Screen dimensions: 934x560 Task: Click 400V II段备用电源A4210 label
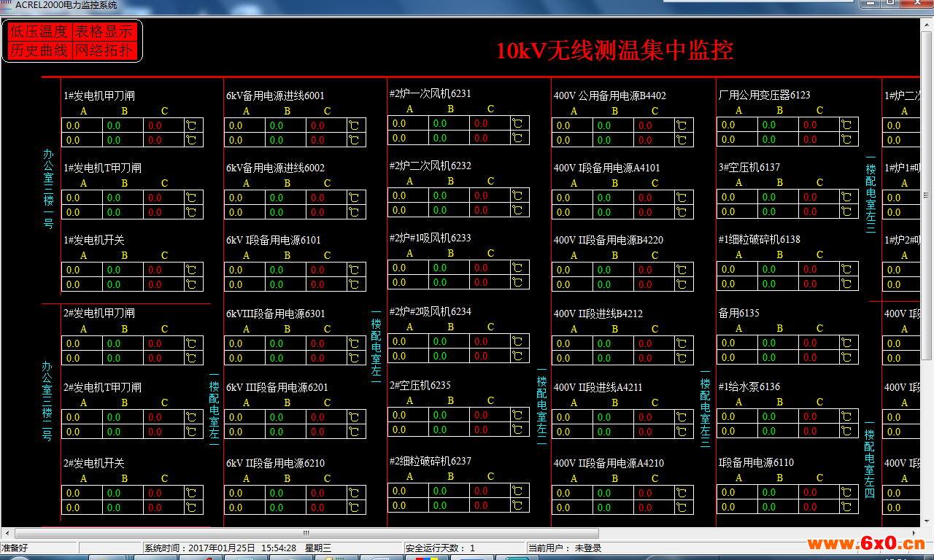tap(609, 463)
